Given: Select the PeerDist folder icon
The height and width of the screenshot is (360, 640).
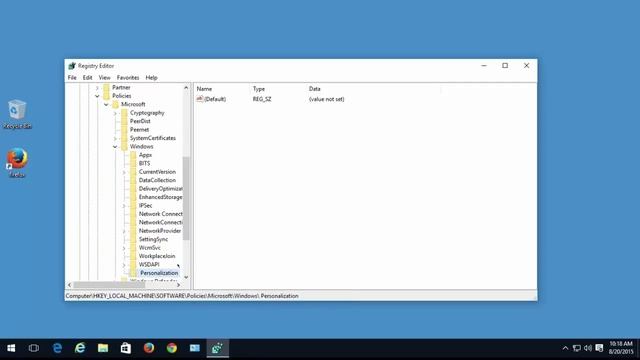Looking at the screenshot, I should [x=124, y=121].
